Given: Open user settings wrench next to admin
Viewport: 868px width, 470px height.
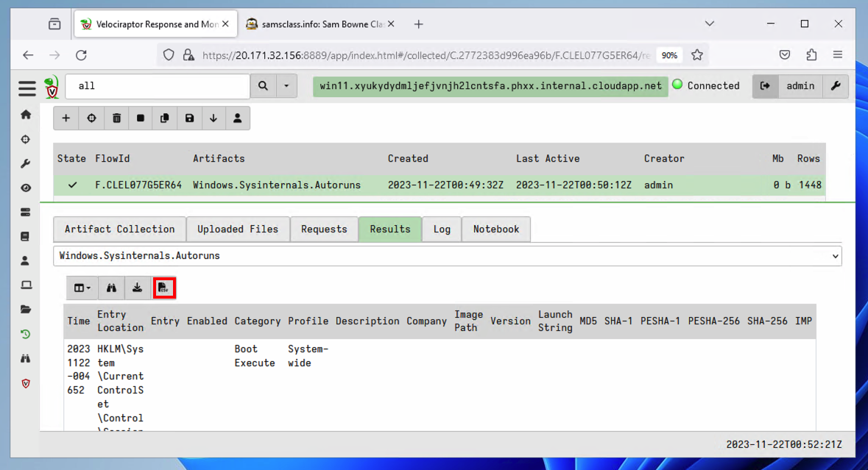Looking at the screenshot, I should pyautogui.click(x=836, y=86).
